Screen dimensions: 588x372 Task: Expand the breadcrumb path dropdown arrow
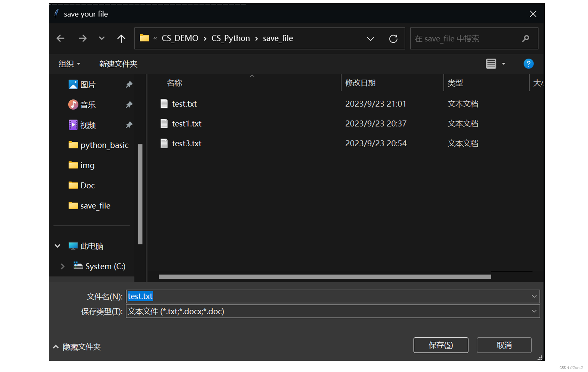pyautogui.click(x=370, y=39)
